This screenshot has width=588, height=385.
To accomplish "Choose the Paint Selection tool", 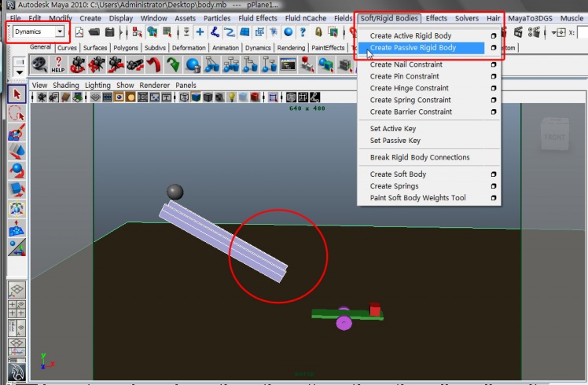I will click(17, 132).
